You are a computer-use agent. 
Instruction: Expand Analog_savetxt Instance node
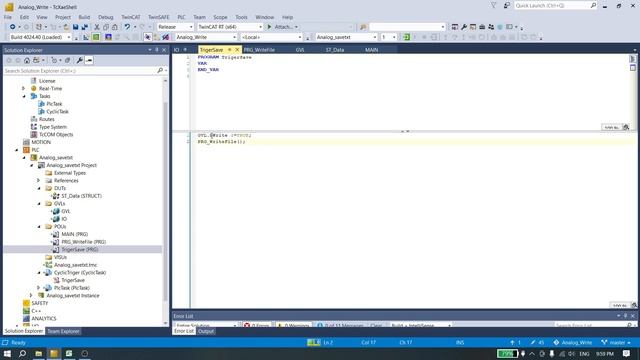(31, 296)
